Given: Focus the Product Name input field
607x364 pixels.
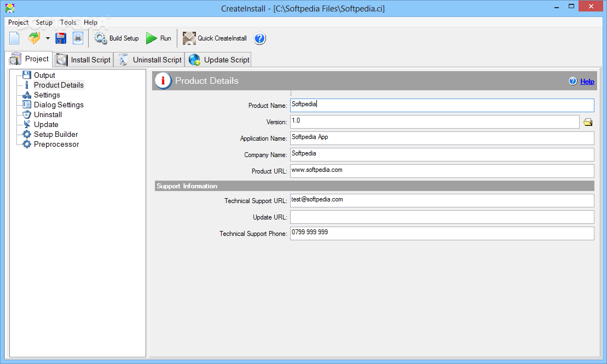Looking at the screenshot, I should (442, 105).
